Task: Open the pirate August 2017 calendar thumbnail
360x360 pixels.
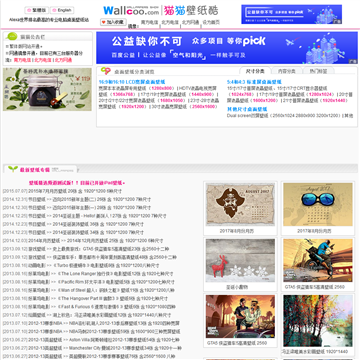Action: point(240,204)
